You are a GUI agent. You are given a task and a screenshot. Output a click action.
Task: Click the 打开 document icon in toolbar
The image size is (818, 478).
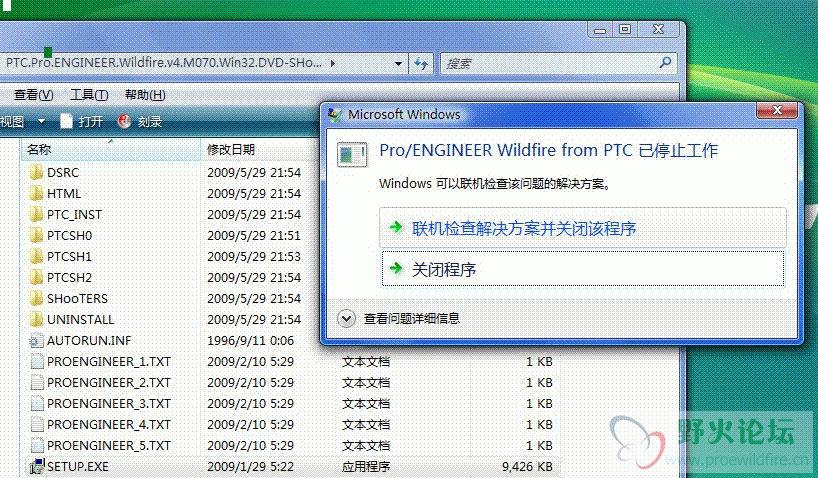(66, 121)
